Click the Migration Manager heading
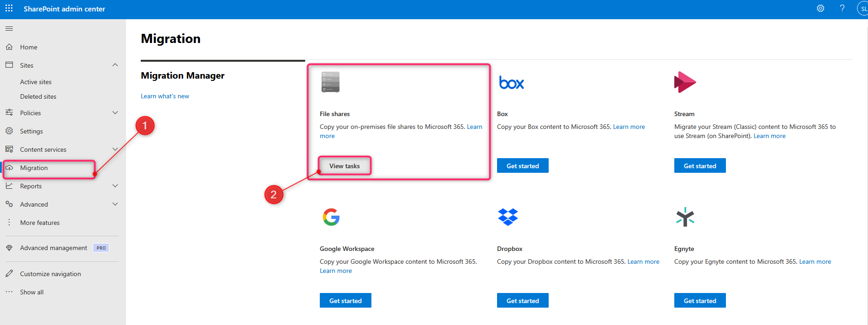Image resolution: width=868 pixels, height=325 pixels. coord(183,75)
